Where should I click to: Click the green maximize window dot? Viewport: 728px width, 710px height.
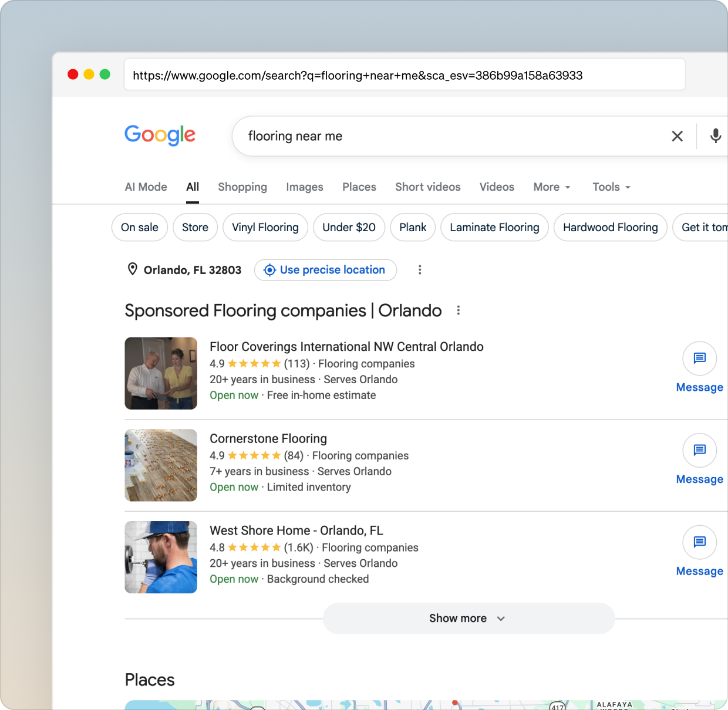point(105,74)
